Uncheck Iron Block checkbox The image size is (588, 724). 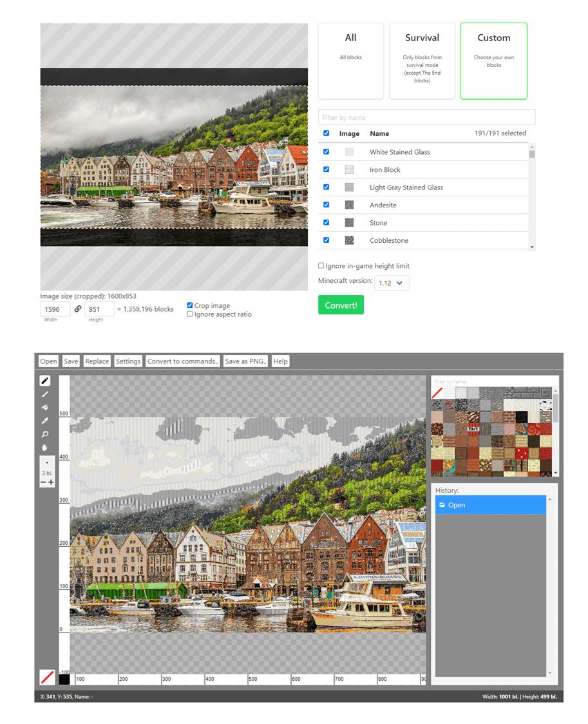tap(327, 169)
